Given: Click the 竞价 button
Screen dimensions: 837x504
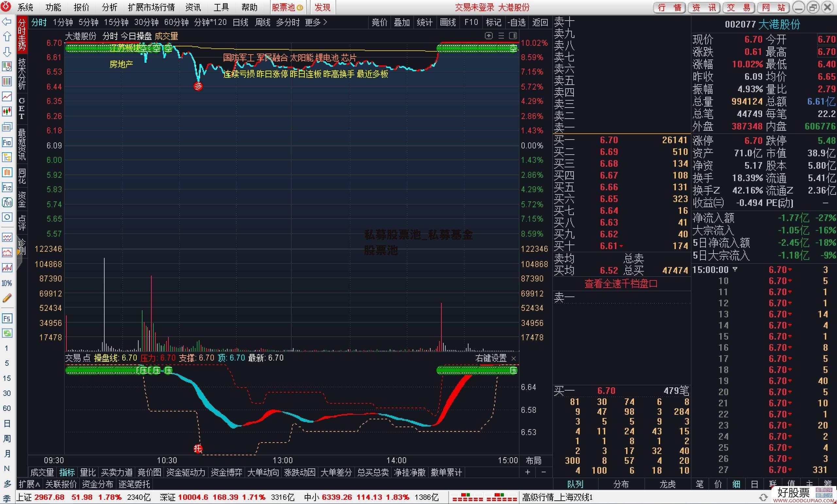Looking at the screenshot, I should pos(380,23).
